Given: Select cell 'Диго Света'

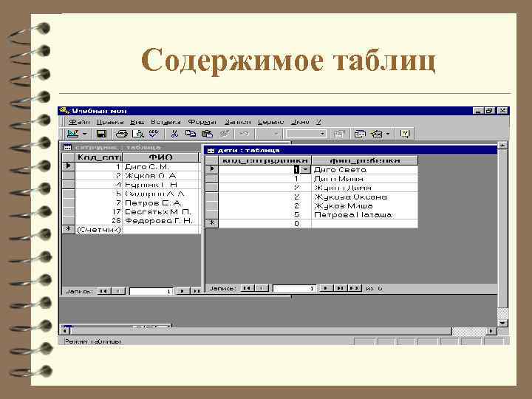Looking at the screenshot, I should 365,169.
